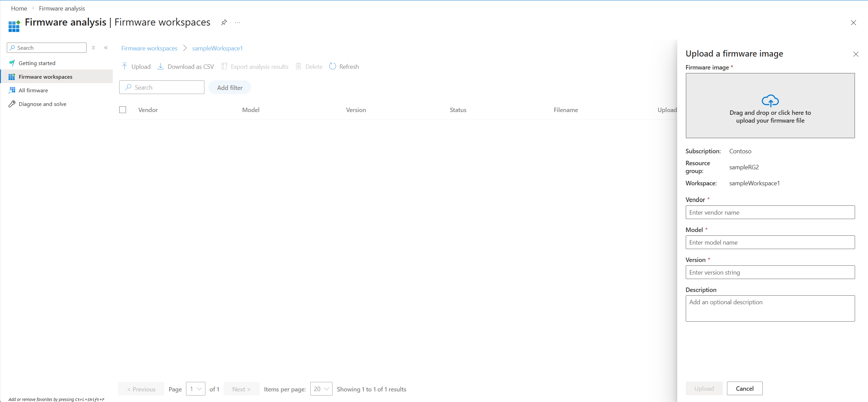Clear the sidebar search box
868x402 pixels.
pos(93,48)
